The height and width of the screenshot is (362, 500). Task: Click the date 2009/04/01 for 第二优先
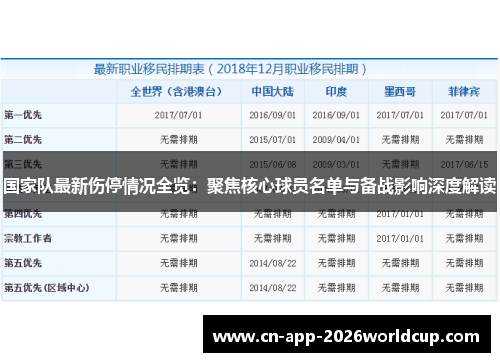(336, 139)
